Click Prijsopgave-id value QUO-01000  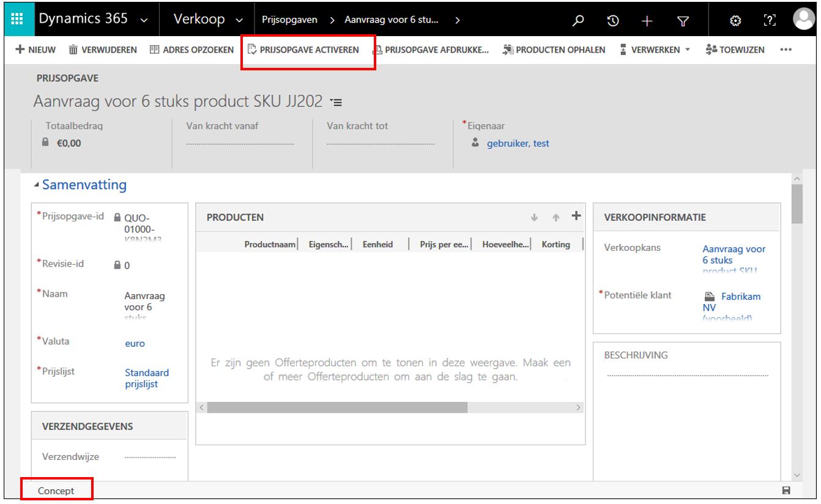coord(143,228)
